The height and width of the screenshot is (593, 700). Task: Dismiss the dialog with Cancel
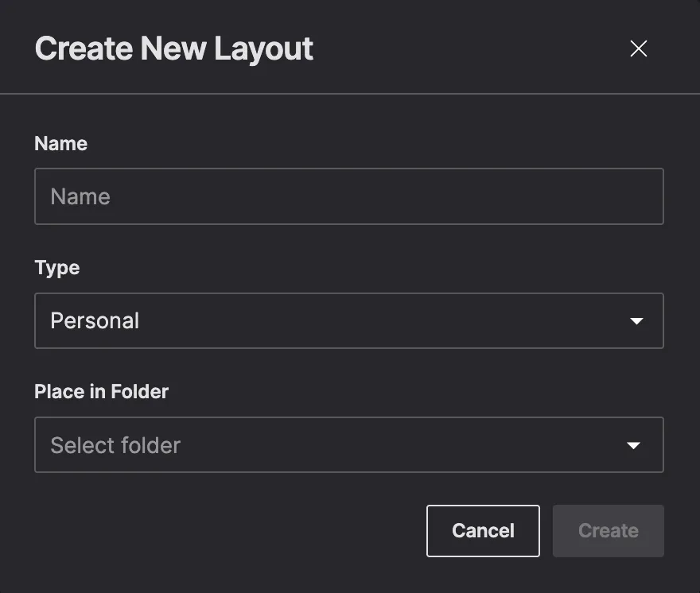pos(483,531)
